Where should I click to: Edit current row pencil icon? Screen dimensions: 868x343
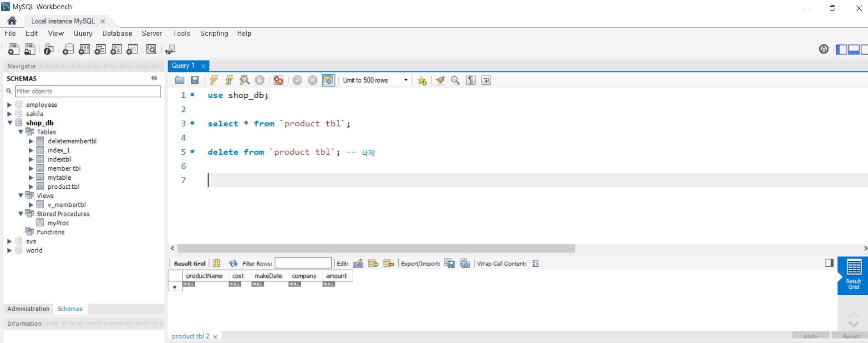click(x=358, y=263)
